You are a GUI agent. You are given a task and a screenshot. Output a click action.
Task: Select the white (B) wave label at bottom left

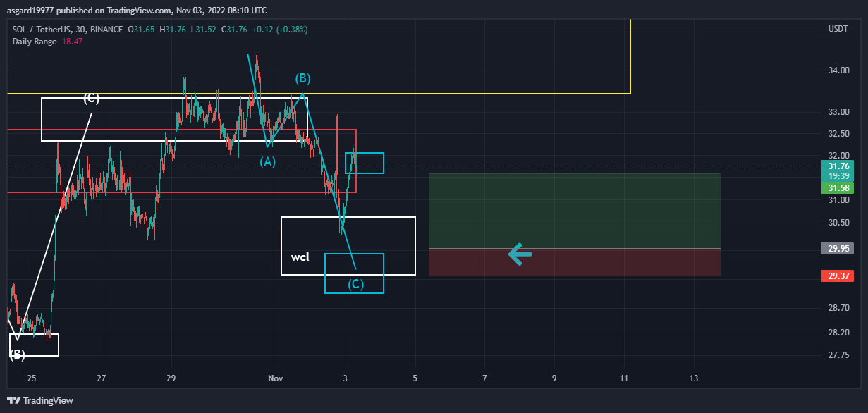[18, 355]
